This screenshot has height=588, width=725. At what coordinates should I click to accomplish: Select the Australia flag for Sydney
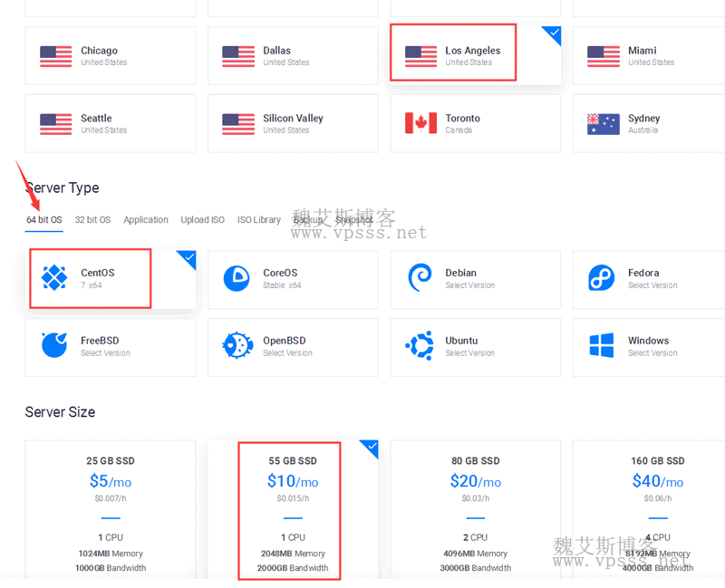[603, 123]
